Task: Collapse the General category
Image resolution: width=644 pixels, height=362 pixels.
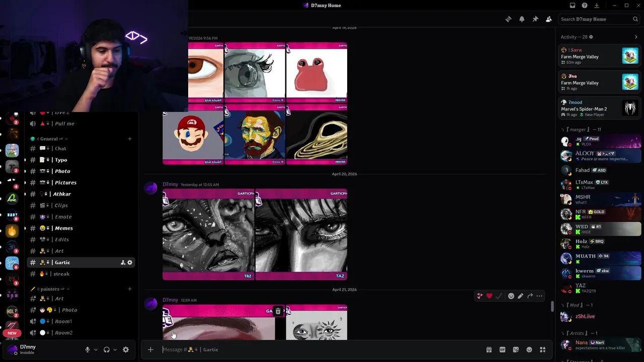Action: click(x=49, y=139)
